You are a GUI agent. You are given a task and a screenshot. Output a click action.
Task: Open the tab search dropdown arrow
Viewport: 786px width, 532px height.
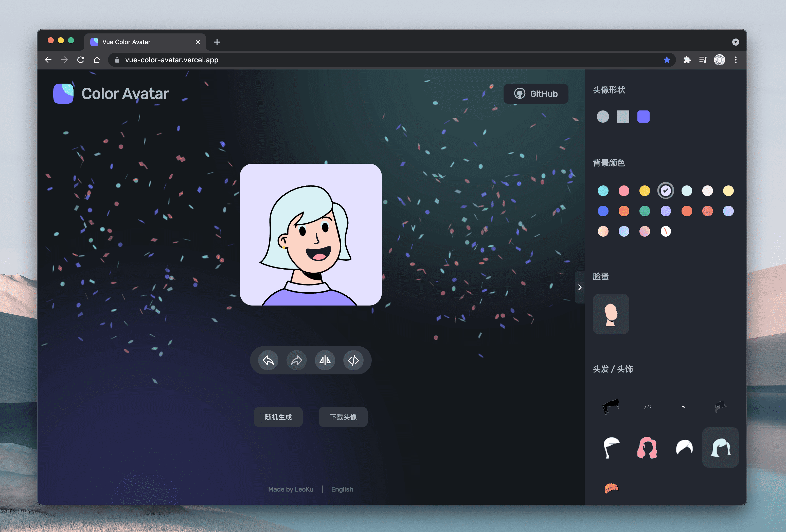[x=736, y=42]
